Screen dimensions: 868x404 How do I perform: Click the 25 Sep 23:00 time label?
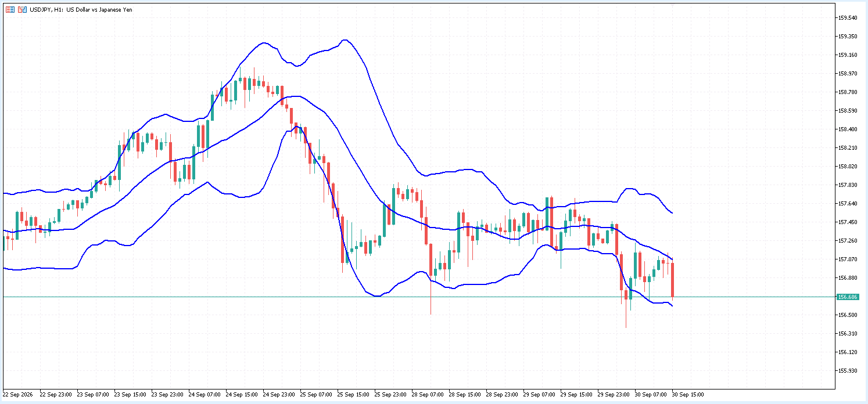pyautogui.click(x=390, y=395)
